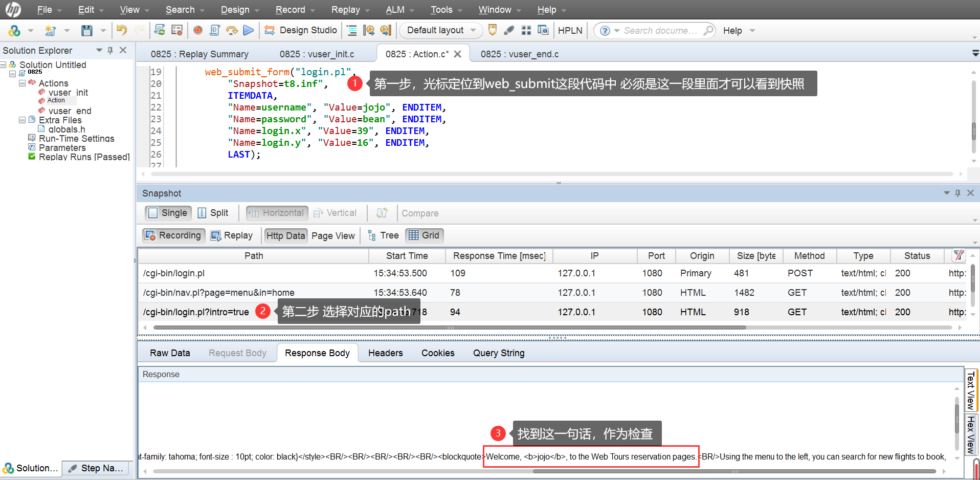Toggle Split snapshot view

(213, 213)
